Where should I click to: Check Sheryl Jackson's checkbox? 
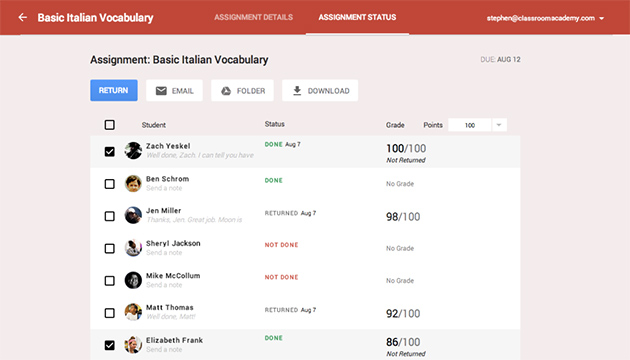tap(109, 248)
